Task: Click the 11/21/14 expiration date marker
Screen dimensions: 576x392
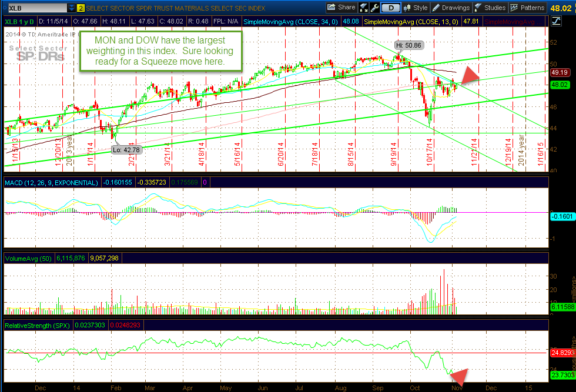Action: 474,152
